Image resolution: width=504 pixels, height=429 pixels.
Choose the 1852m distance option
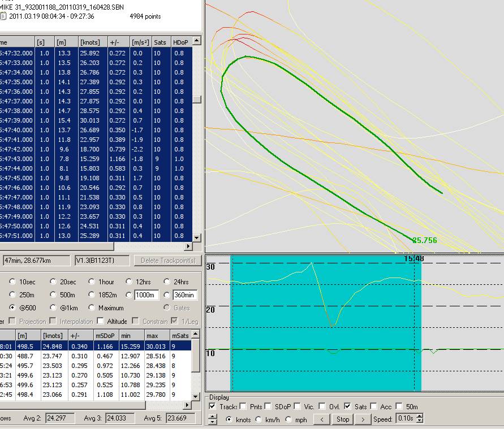pyautogui.click(x=93, y=295)
